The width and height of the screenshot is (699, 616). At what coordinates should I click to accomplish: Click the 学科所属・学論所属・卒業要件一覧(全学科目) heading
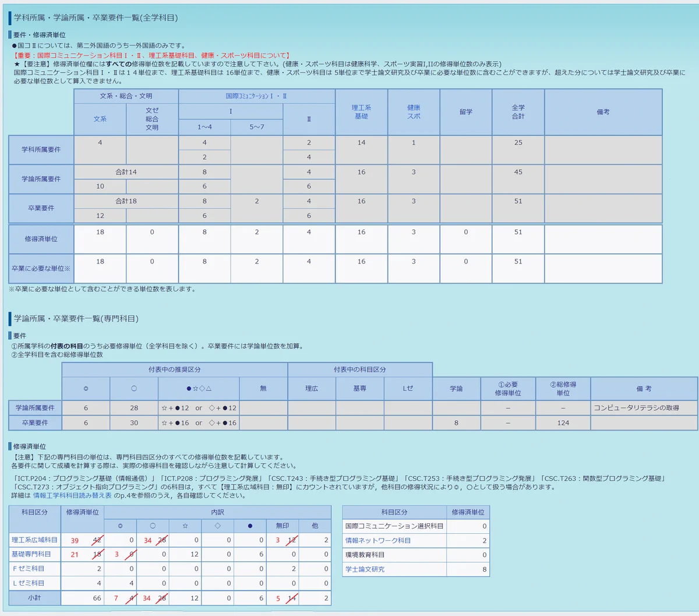[96, 17]
